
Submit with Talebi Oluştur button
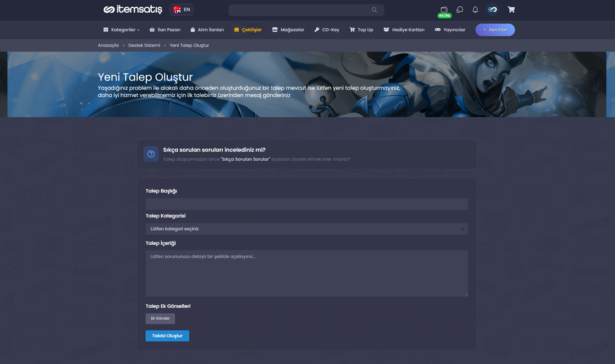tap(167, 336)
